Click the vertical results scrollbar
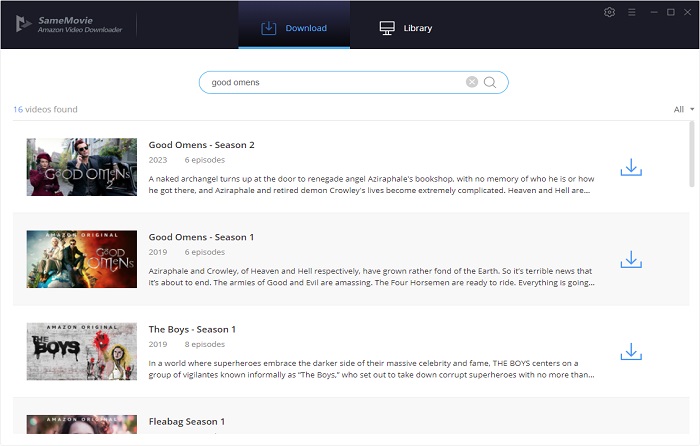 click(693, 155)
